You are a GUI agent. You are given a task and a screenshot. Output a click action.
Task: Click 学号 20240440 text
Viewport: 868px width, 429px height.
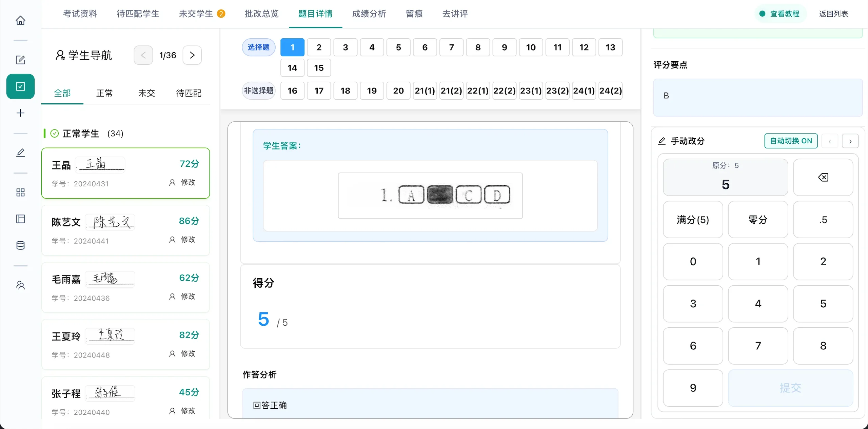pos(81,412)
